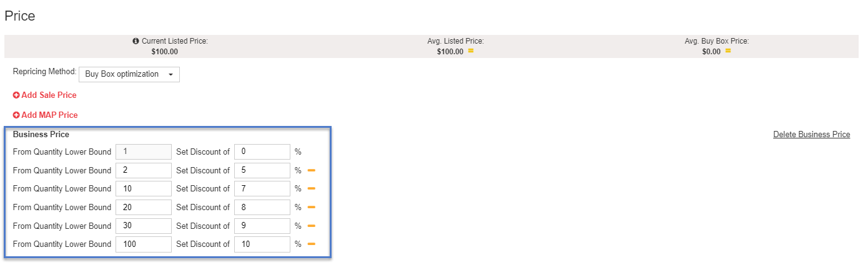This screenshot has height=265, width=868.
Task: Click the yellow equals icon beside Avg. Listed Price
Action: (x=471, y=51)
